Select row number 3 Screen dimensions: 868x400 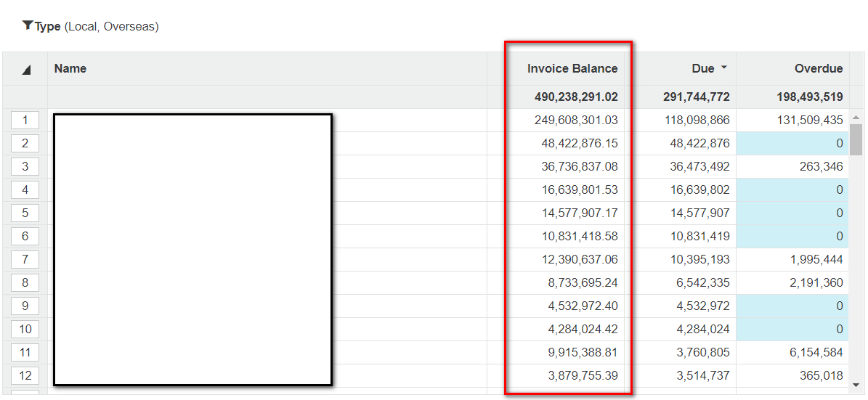pyautogui.click(x=25, y=166)
